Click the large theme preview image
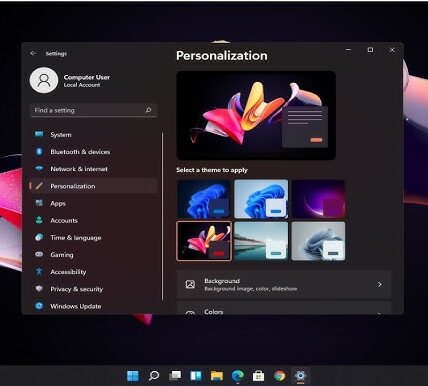The width and height of the screenshot is (428, 386). 256,115
